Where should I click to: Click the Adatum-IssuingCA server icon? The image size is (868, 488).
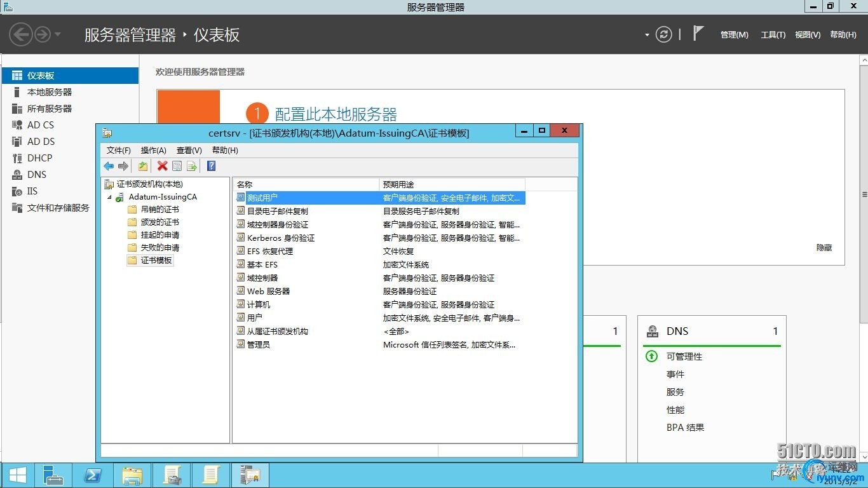tap(120, 197)
